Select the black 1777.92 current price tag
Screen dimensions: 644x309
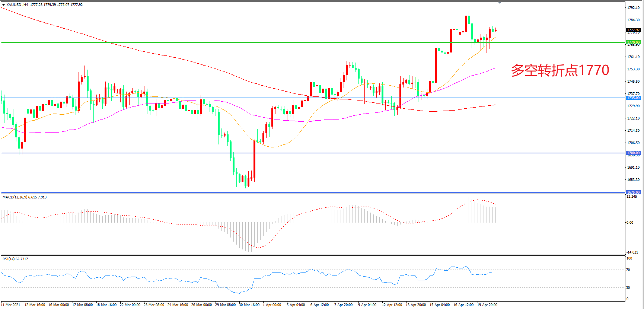(633, 30)
